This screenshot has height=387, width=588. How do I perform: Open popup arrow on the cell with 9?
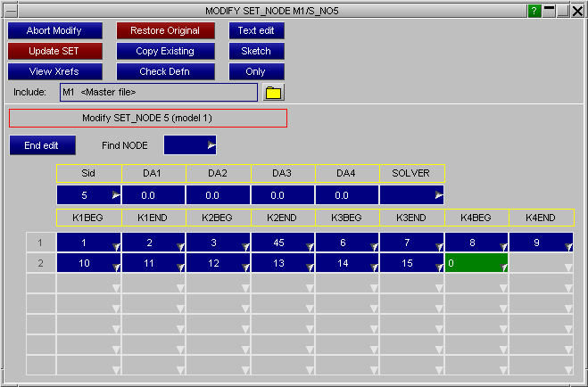click(569, 247)
